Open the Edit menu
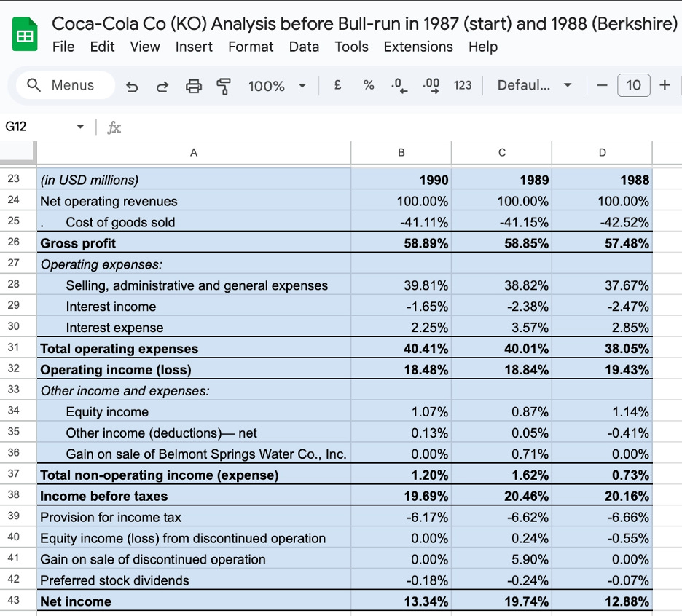The image size is (682, 616). [x=102, y=47]
